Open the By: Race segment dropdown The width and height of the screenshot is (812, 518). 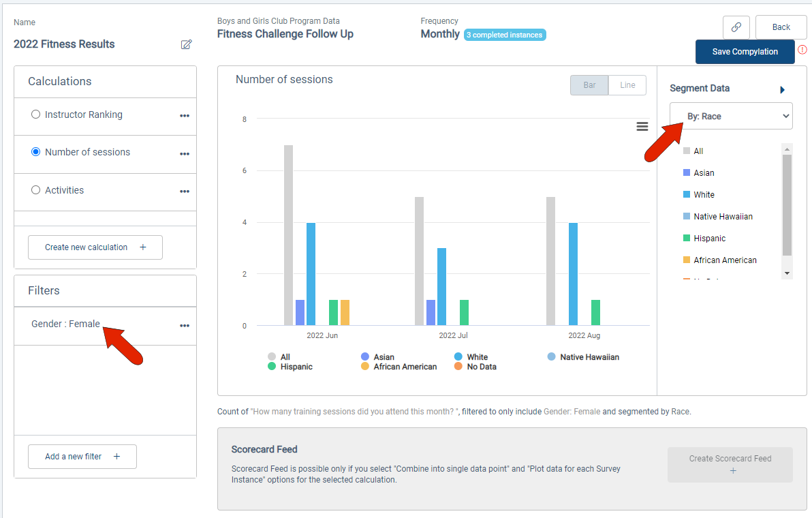731,116
